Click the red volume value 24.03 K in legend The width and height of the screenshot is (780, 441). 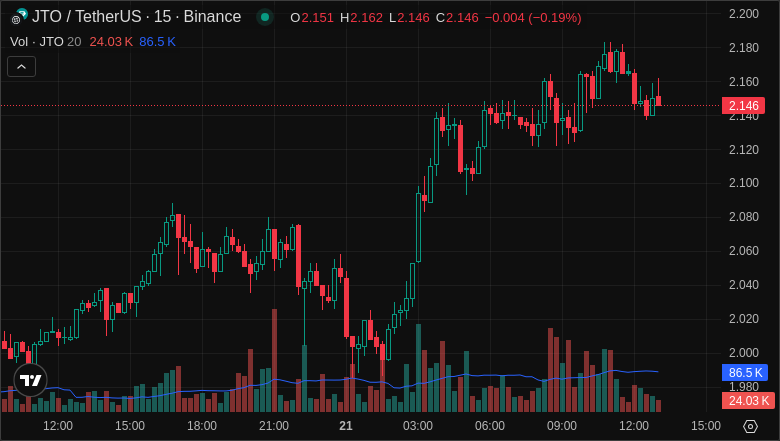tap(111, 42)
